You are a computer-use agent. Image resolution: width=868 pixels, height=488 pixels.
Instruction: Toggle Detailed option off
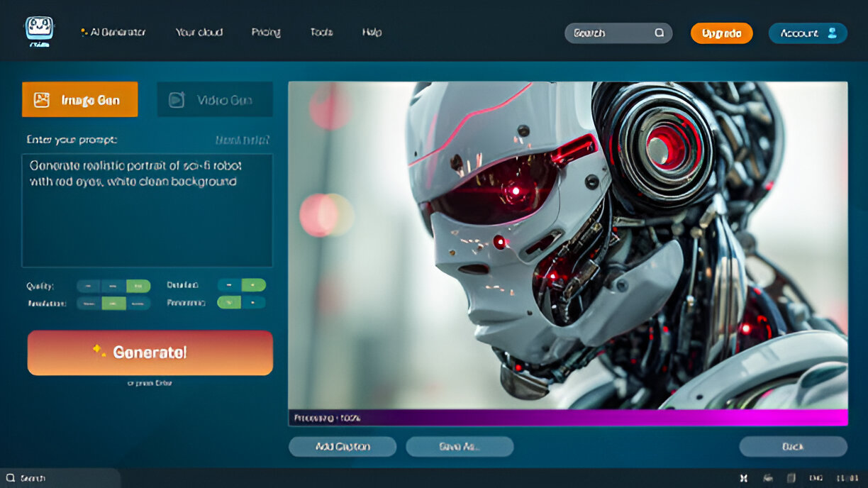229,284
